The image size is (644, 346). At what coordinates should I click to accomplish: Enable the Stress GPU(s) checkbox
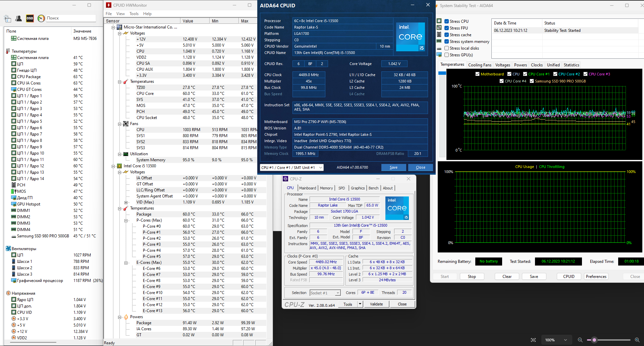(446, 55)
